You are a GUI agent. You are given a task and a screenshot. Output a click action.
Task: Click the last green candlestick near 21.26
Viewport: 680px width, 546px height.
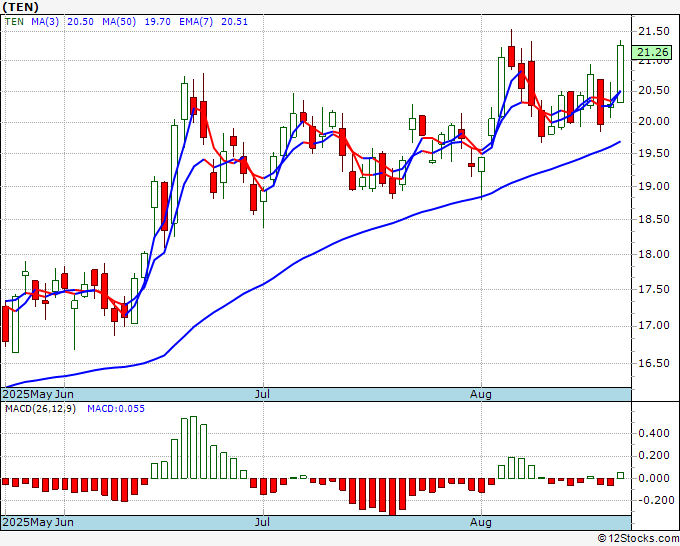pyautogui.click(x=621, y=74)
